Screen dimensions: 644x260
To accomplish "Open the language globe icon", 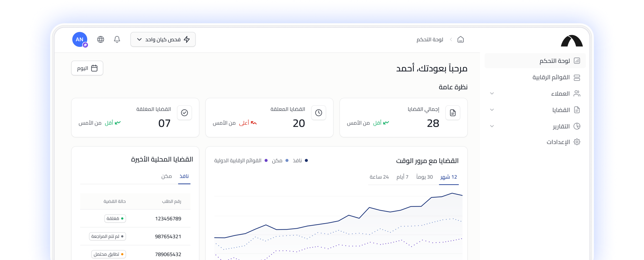I will pyautogui.click(x=100, y=40).
